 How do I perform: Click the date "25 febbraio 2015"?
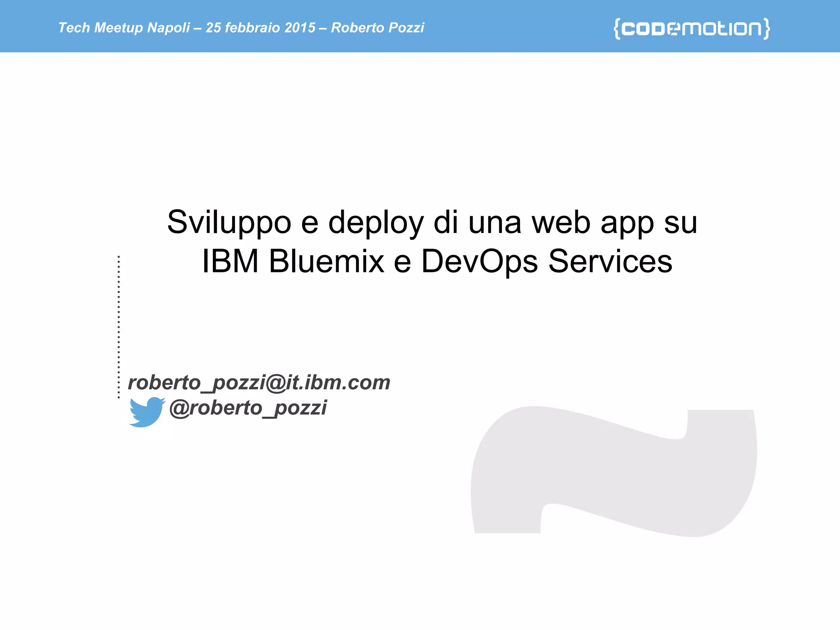(260, 27)
